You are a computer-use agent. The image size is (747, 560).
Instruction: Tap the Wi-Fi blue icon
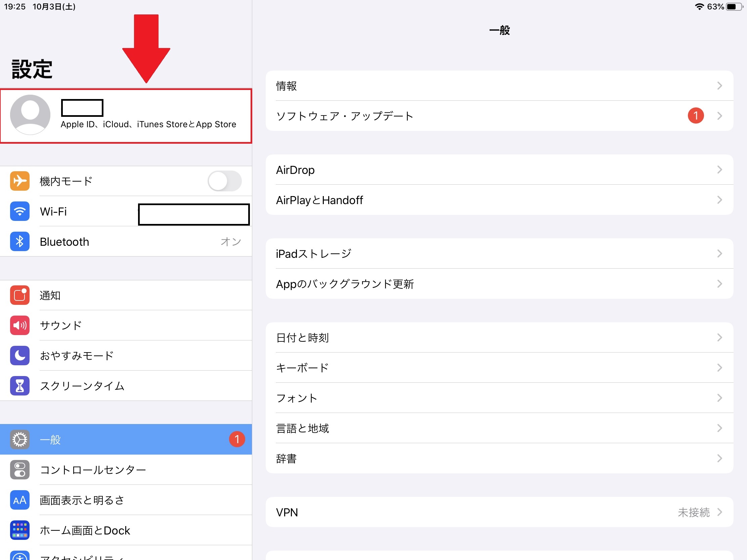[19, 211]
